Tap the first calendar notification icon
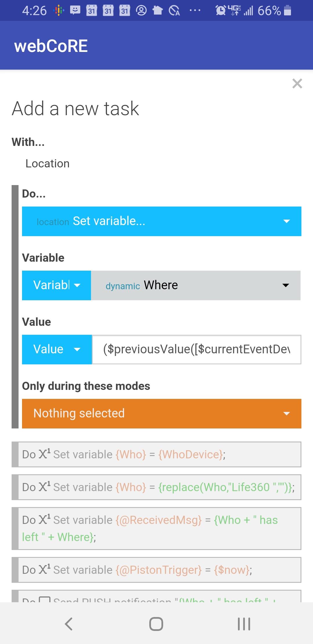The image size is (313, 644). coord(92,10)
